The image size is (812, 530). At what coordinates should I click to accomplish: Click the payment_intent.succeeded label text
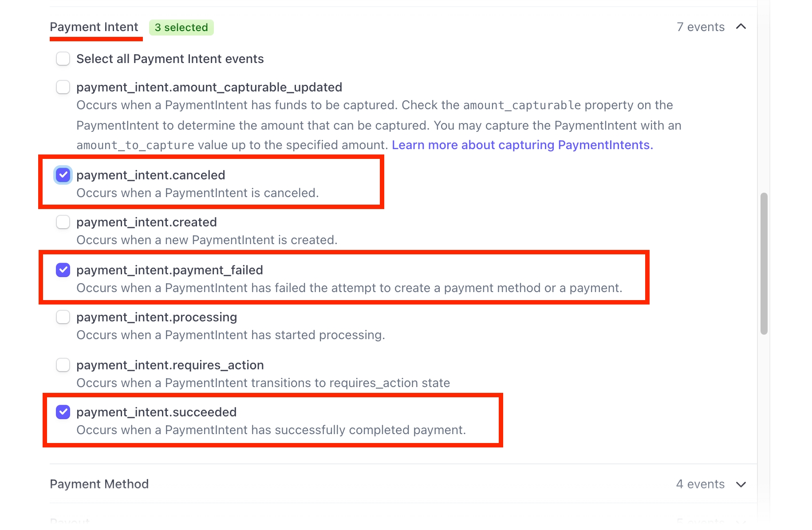(x=156, y=412)
